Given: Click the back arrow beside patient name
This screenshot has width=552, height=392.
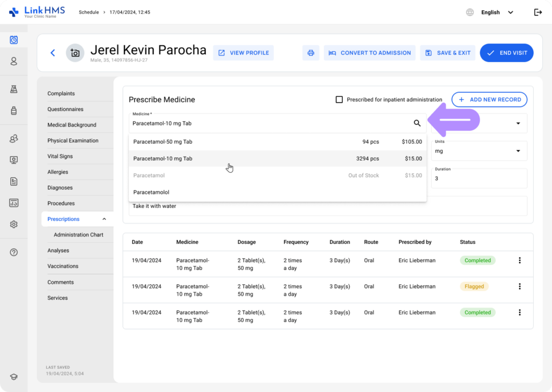Looking at the screenshot, I should (x=53, y=53).
